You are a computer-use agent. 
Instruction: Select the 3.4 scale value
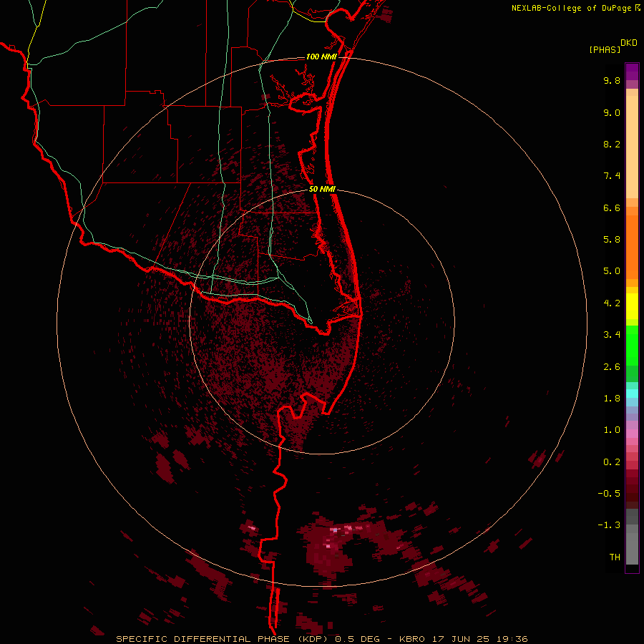click(612, 335)
